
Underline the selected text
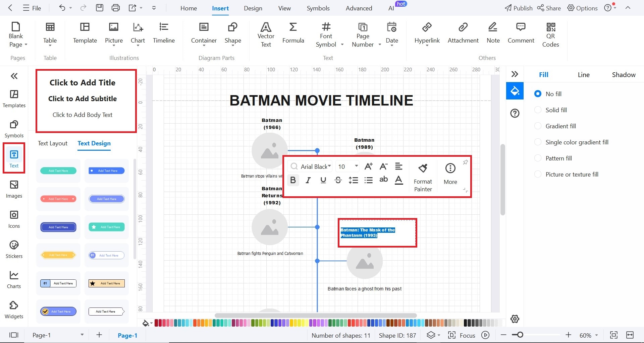(323, 180)
